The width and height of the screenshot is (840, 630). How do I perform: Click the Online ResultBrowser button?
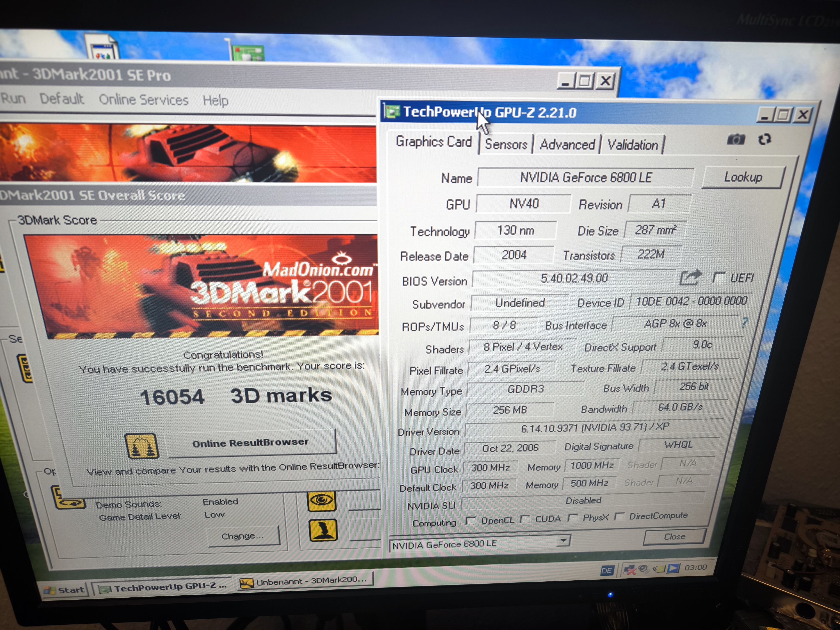tap(250, 443)
